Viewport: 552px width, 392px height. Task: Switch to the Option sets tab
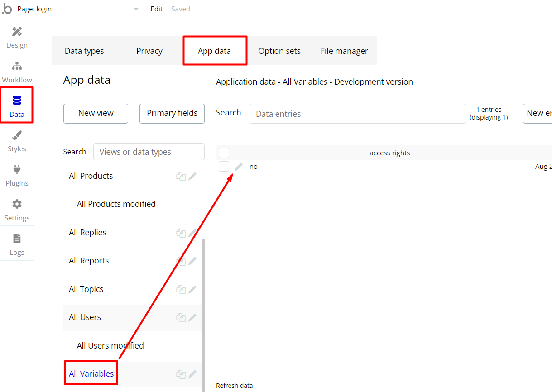(x=279, y=51)
